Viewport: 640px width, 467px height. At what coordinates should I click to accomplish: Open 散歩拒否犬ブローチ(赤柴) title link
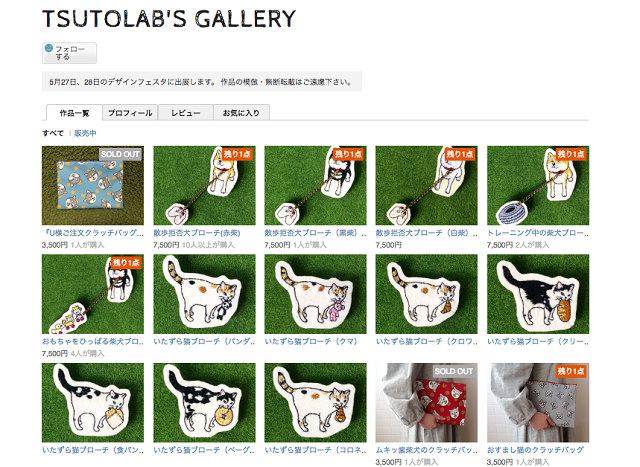pyautogui.click(x=197, y=233)
